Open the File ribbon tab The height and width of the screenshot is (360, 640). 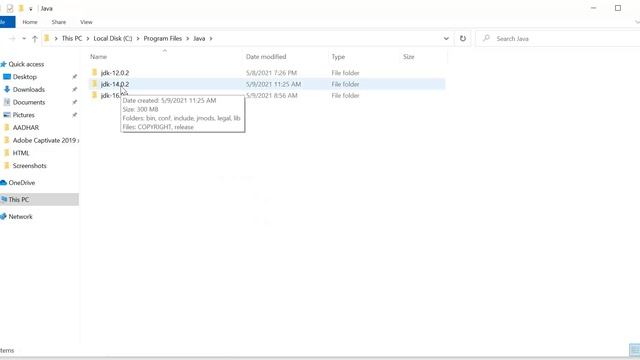(7, 22)
